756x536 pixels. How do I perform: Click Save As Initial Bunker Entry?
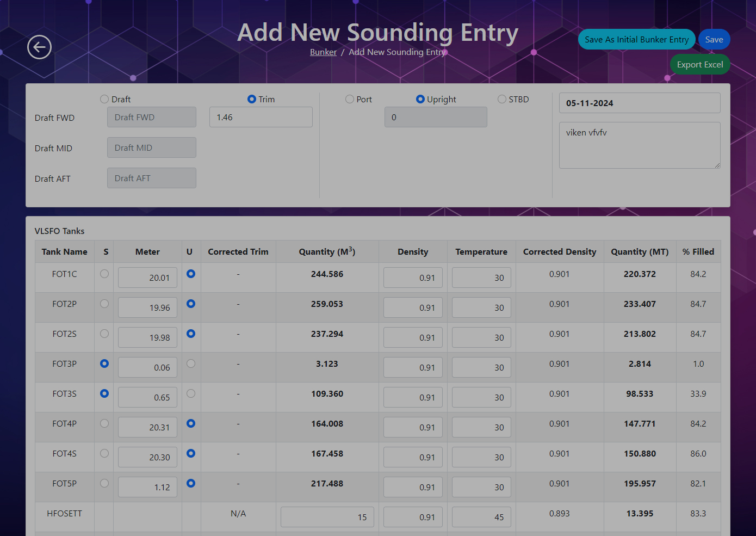[636, 39]
